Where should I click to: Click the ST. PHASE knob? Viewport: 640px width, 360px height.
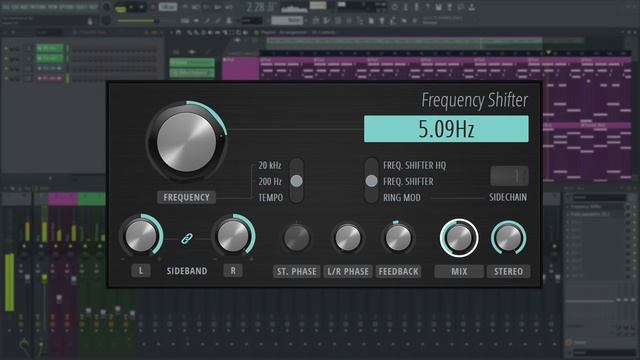tap(297, 238)
